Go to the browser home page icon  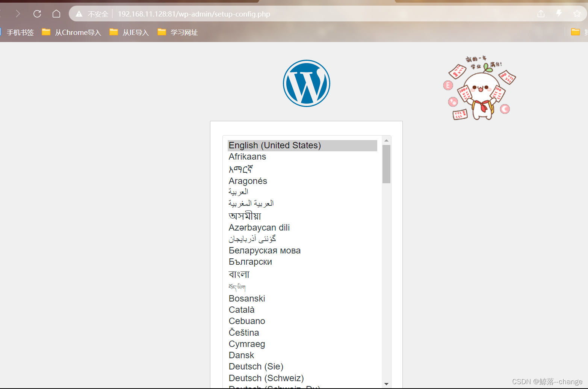(56, 14)
